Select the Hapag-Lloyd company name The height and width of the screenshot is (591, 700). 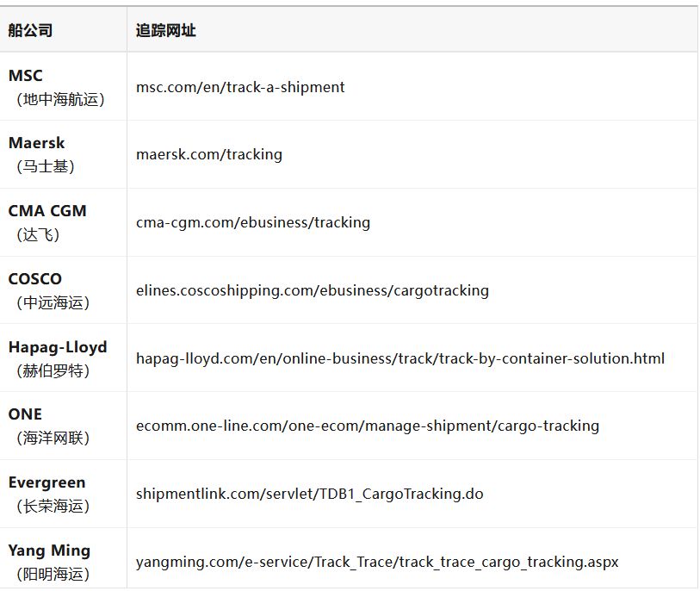coord(58,347)
